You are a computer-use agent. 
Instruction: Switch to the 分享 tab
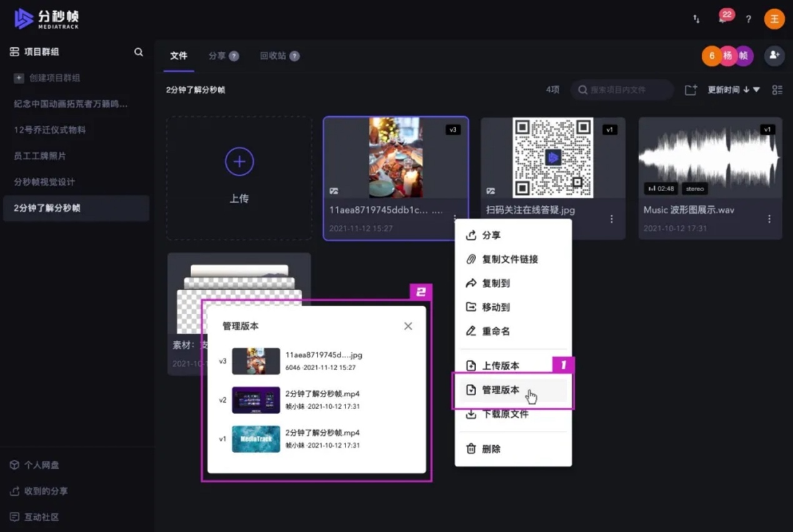coord(224,56)
